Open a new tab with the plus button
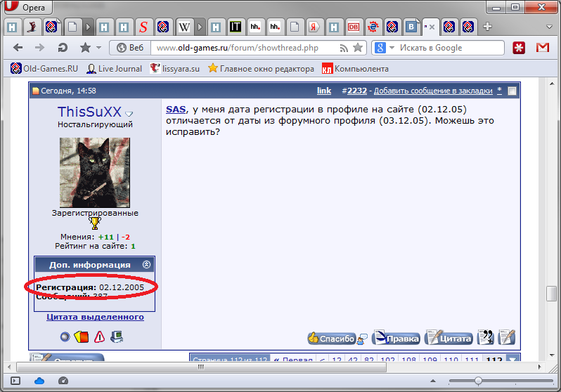The height and width of the screenshot is (392, 561). click(x=487, y=27)
